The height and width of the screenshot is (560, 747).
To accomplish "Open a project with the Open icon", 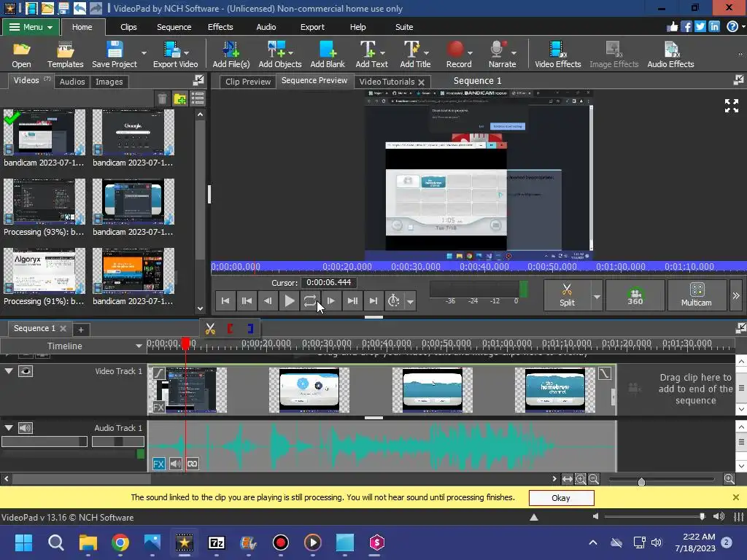I will pos(21,54).
